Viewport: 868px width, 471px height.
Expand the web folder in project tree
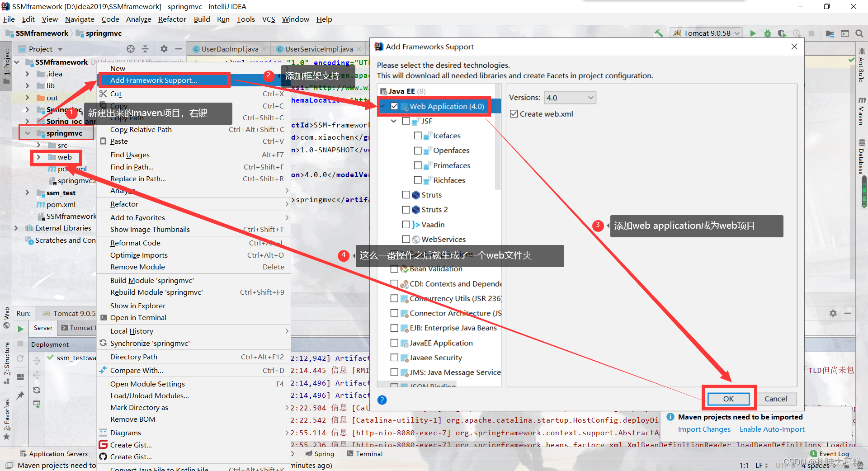(39, 157)
